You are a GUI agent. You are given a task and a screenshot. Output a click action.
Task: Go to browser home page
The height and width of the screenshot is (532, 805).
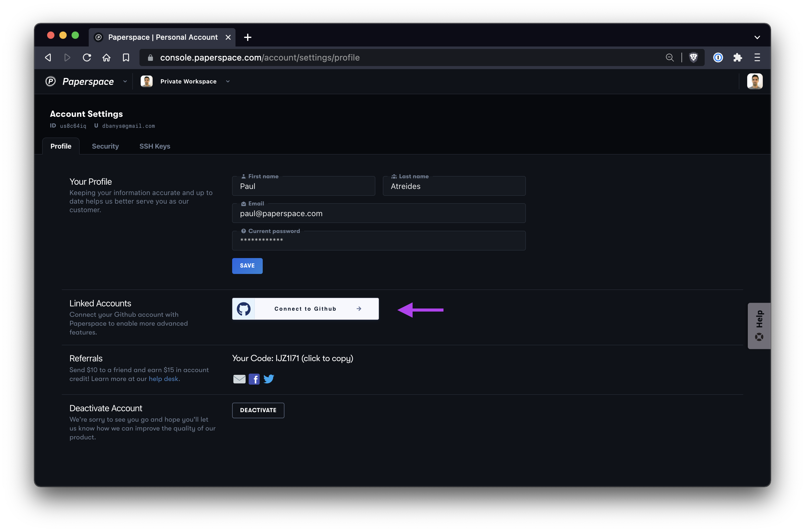106,58
